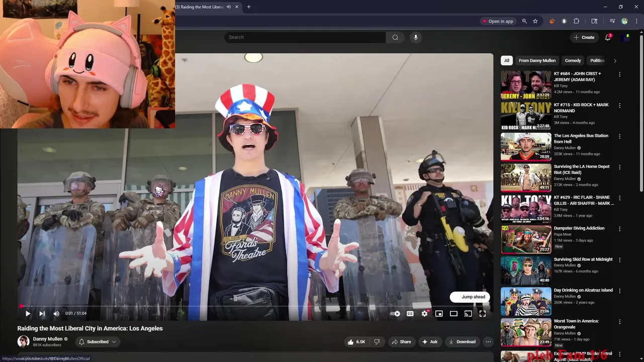Close the Raiding the Most Liberal tab
This screenshot has height=362, width=644.
pos(237,7)
